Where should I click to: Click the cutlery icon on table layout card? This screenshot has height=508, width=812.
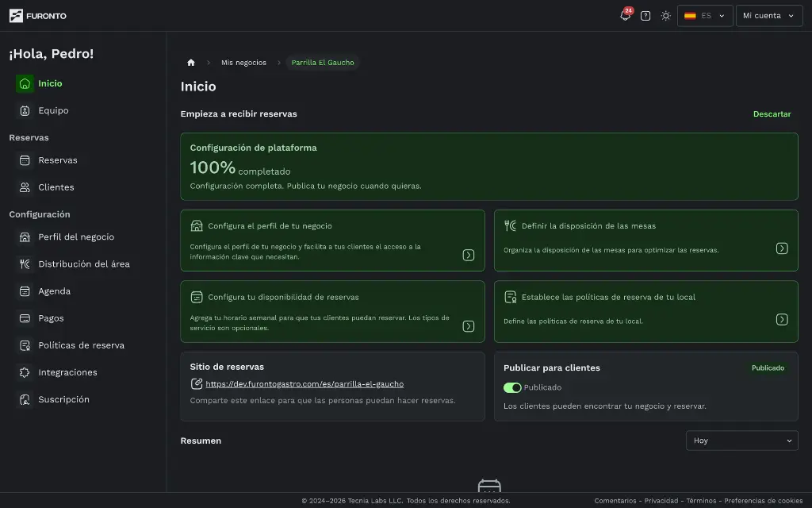pos(510,225)
